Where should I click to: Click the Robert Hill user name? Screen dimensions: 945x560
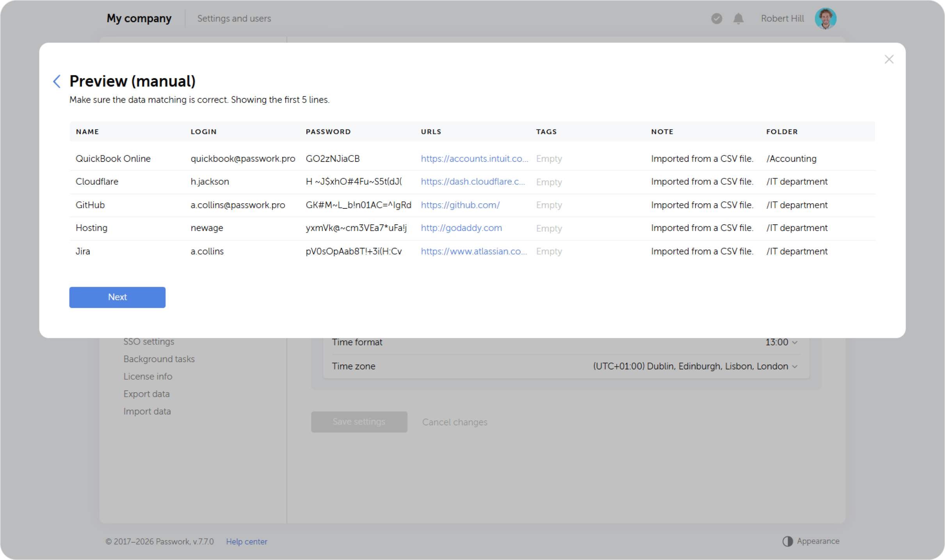click(x=782, y=18)
